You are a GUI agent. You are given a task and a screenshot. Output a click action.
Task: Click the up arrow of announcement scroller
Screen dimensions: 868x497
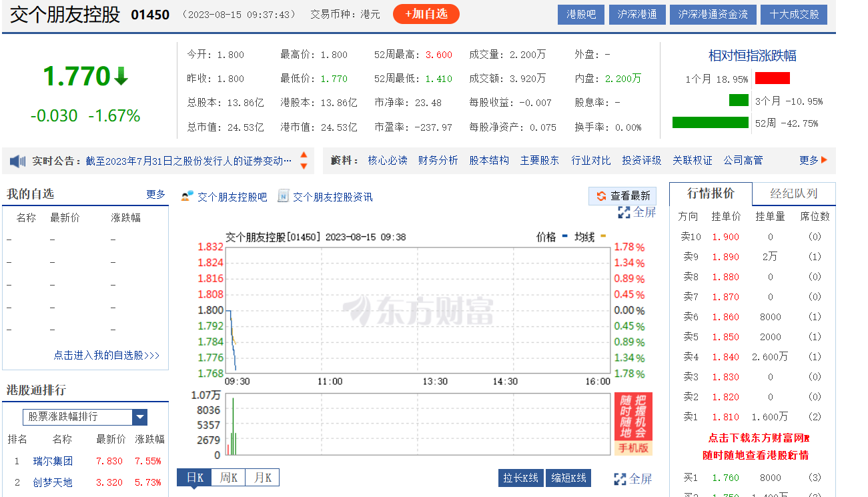point(304,155)
